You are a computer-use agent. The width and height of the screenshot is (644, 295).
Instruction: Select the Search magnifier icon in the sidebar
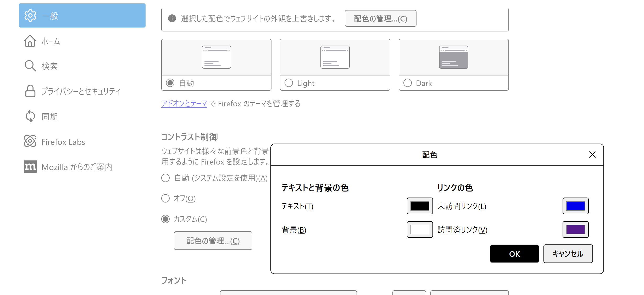[x=30, y=66]
